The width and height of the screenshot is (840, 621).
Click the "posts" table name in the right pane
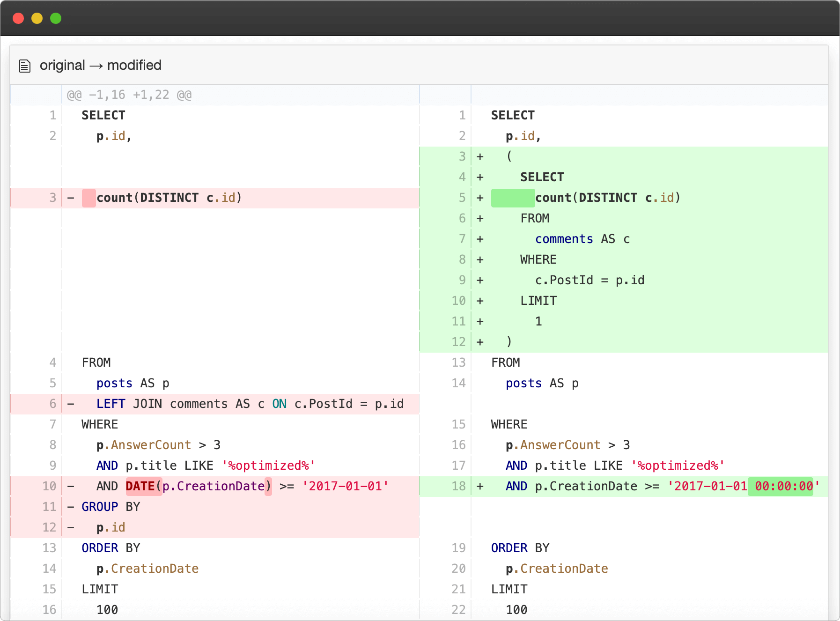(523, 383)
